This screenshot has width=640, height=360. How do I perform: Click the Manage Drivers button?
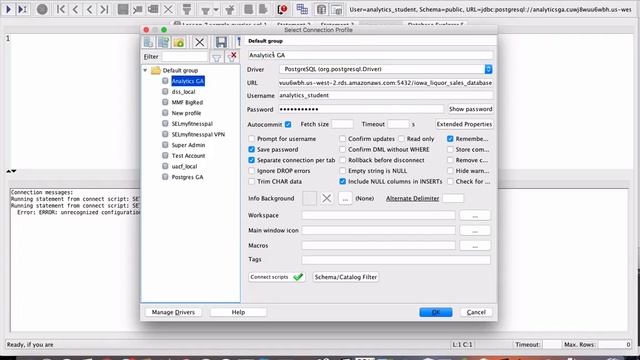(173, 312)
